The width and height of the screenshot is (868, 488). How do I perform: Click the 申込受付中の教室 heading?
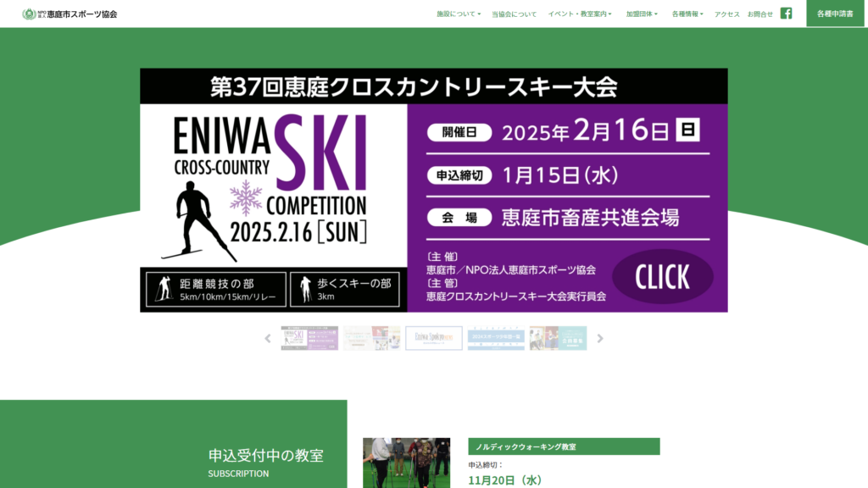tap(265, 455)
